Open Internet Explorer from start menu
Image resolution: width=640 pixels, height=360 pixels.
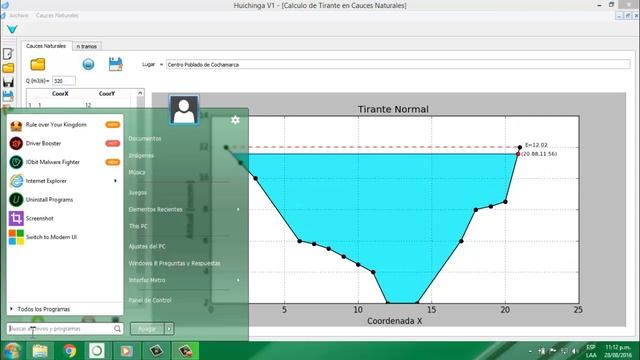[64, 181]
